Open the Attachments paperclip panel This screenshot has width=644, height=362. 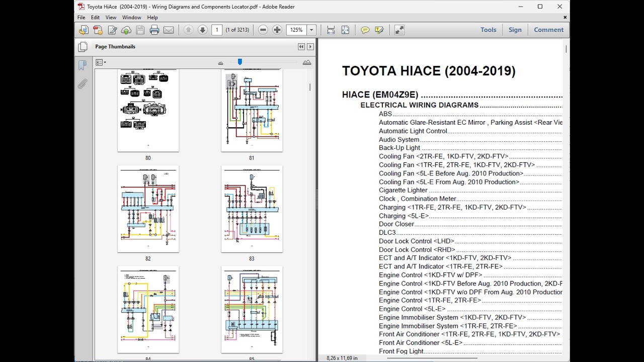coord(83,83)
